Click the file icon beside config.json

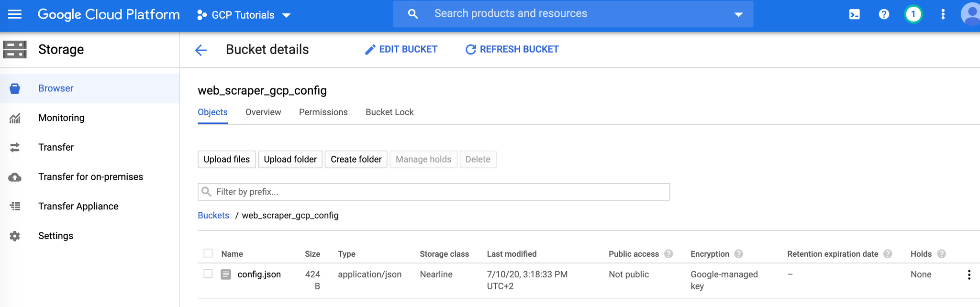coord(226,274)
